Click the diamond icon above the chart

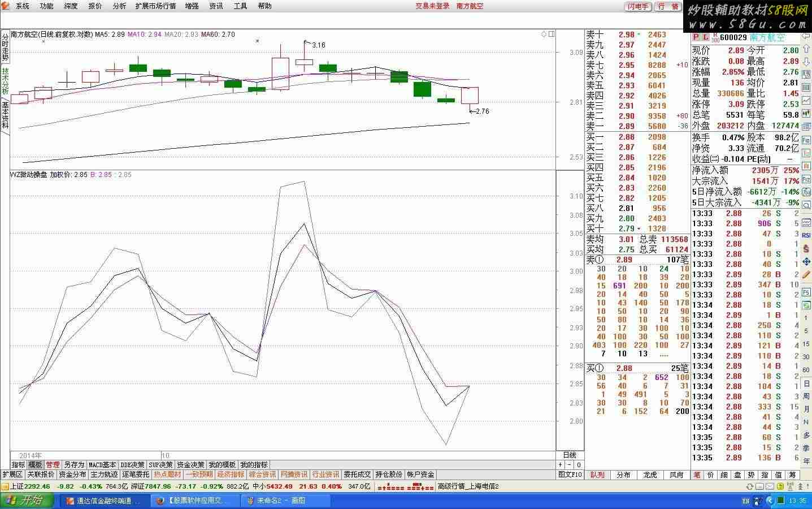(x=544, y=34)
